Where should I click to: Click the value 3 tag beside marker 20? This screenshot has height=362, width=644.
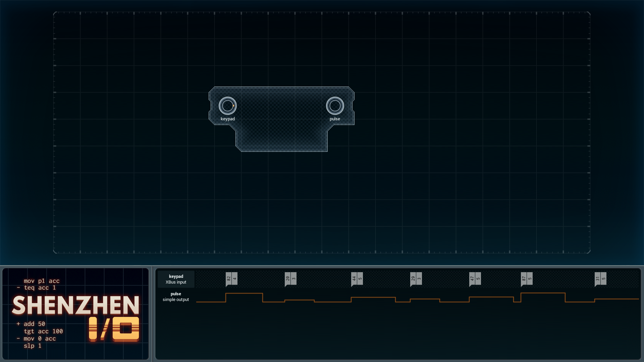(x=294, y=279)
